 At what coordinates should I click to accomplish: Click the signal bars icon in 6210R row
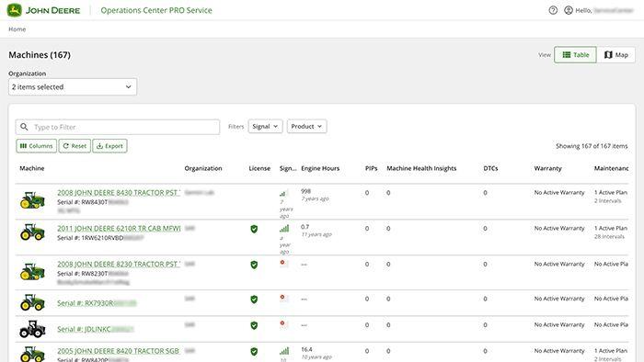(284, 229)
